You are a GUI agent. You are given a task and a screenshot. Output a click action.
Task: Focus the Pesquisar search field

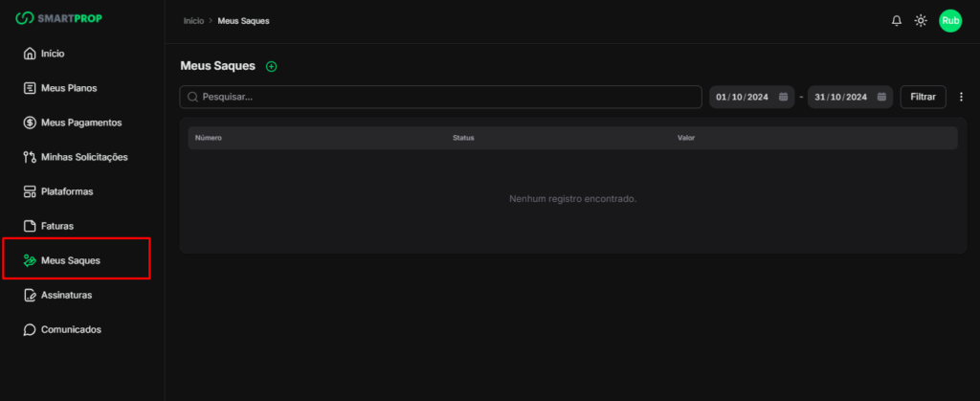(x=440, y=97)
